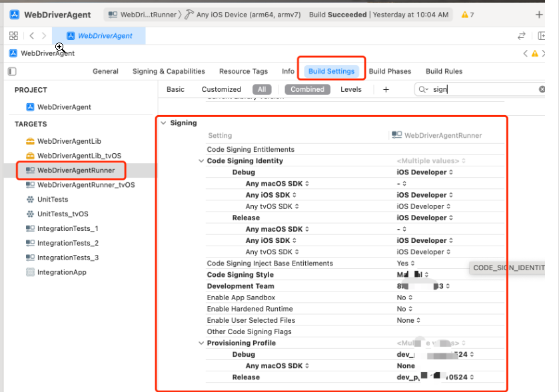Collapse the Code Signing Identity row
Screen dimensions: 559x392
(201, 161)
